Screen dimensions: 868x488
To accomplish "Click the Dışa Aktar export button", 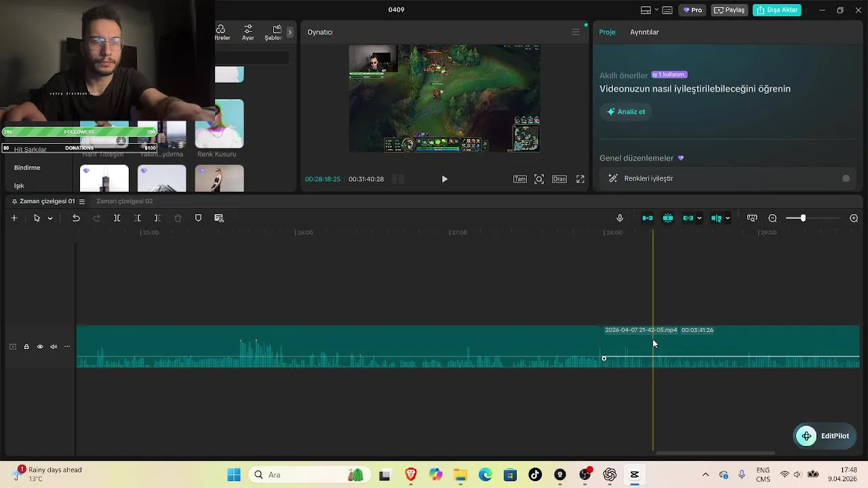I will (x=777, y=10).
